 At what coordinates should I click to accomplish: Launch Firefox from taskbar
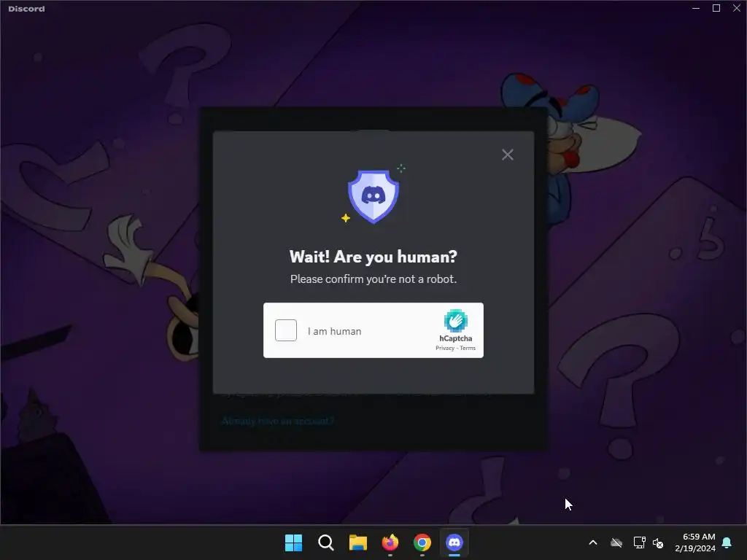[x=390, y=542]
